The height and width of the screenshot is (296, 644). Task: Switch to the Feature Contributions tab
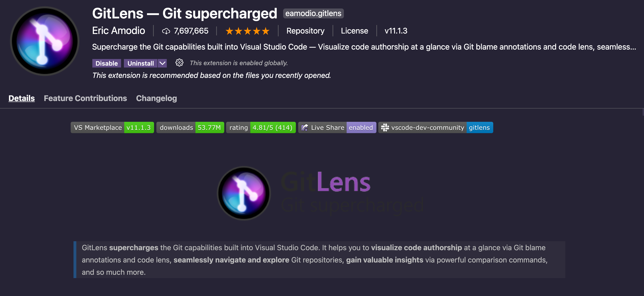coord(85,98)
